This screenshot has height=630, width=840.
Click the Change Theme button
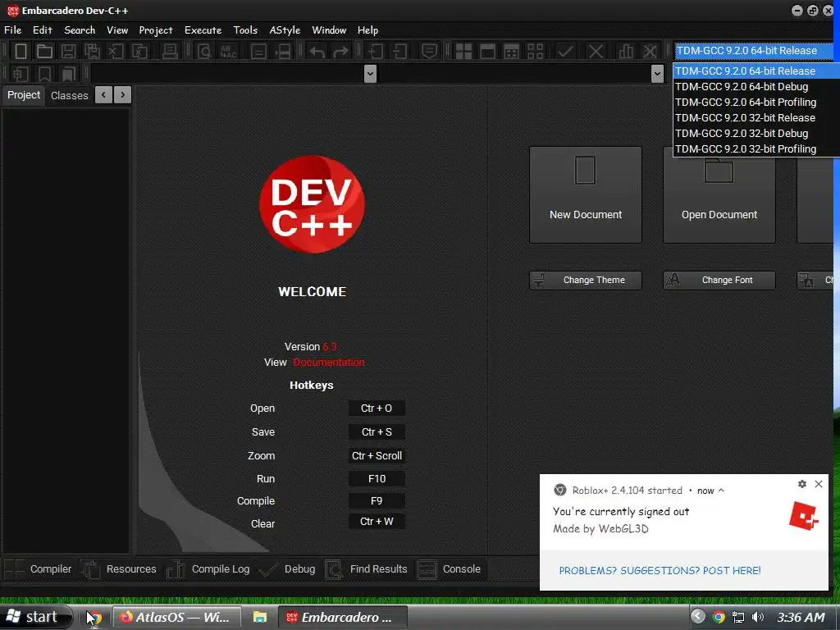pyautogui.click(x=586, y=281)
